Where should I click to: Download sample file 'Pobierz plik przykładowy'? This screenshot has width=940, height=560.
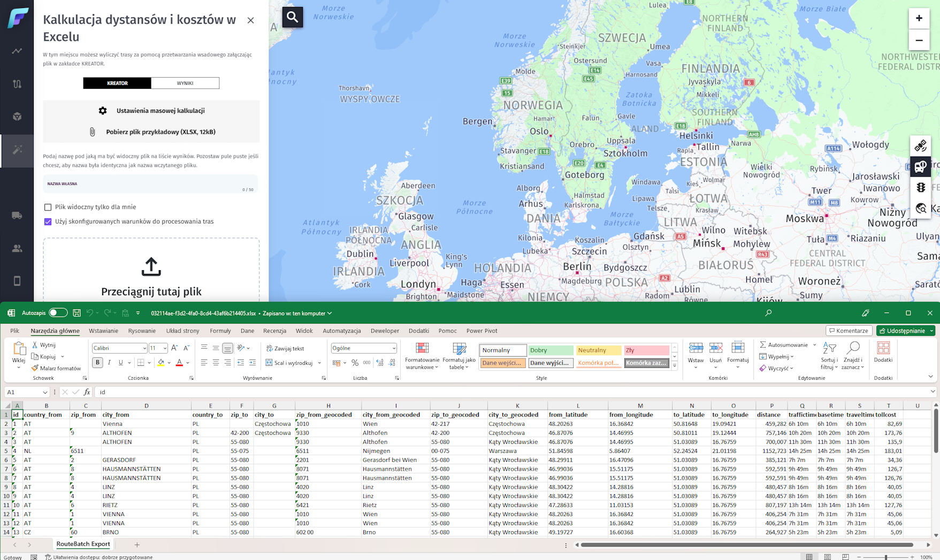click(161, 132)
